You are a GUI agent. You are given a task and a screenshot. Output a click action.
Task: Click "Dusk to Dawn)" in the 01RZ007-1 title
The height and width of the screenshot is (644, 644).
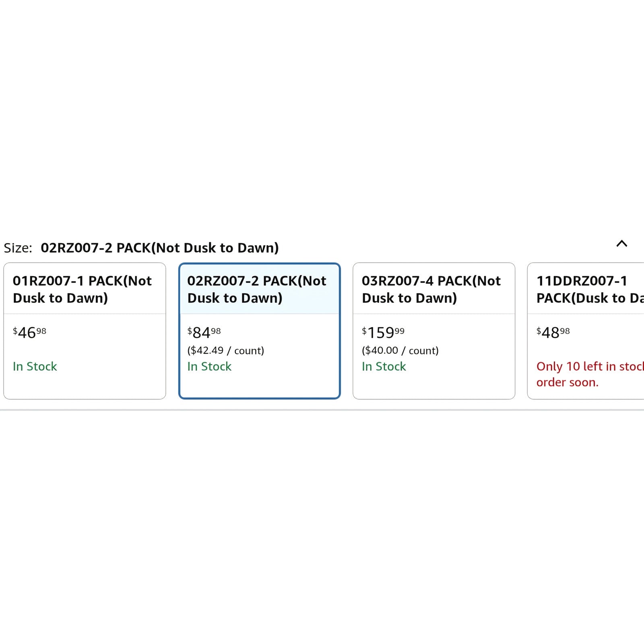pyautogui.click(x=60, y=298)
